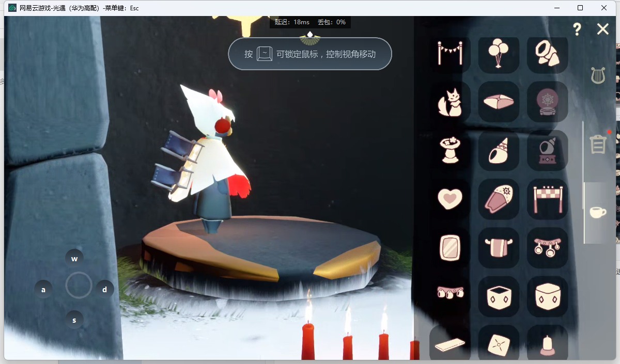620x364 pixels.
Task: Select the standing mirror prop
Action: tap(450, 248)
